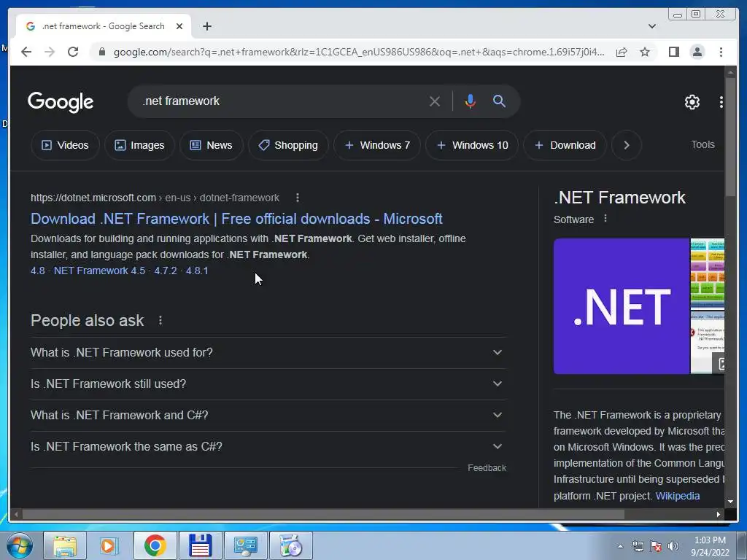Open the volume control speaker icon
Screen dimensions: 747x560
(673, 546)
